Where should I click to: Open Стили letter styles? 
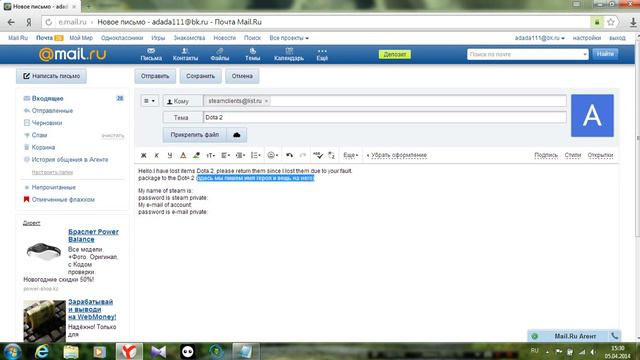pos(573,155)
